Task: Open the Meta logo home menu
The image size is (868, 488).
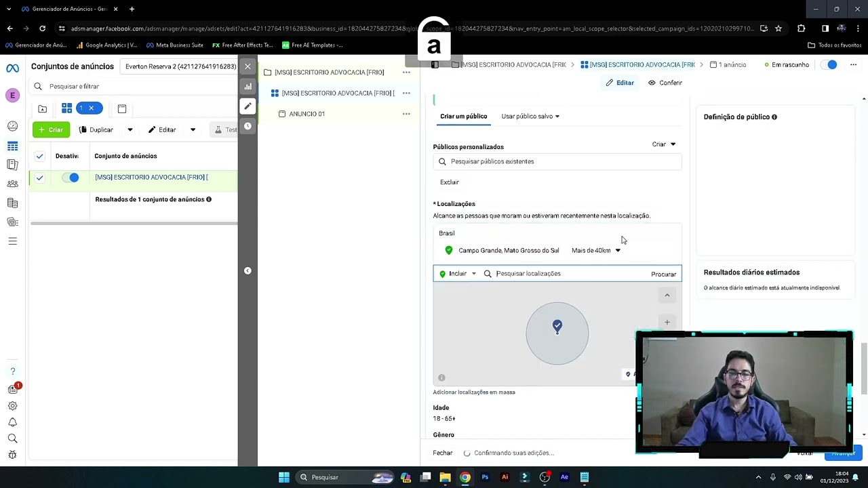Action: pyautogui.click(x=12, y=68)
